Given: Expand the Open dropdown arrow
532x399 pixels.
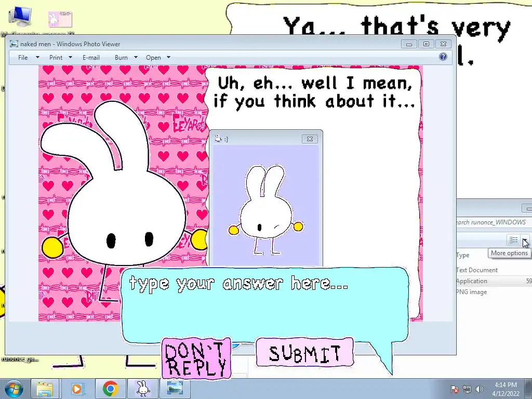Looking at the screenshot, I should [x=169, y=57].
